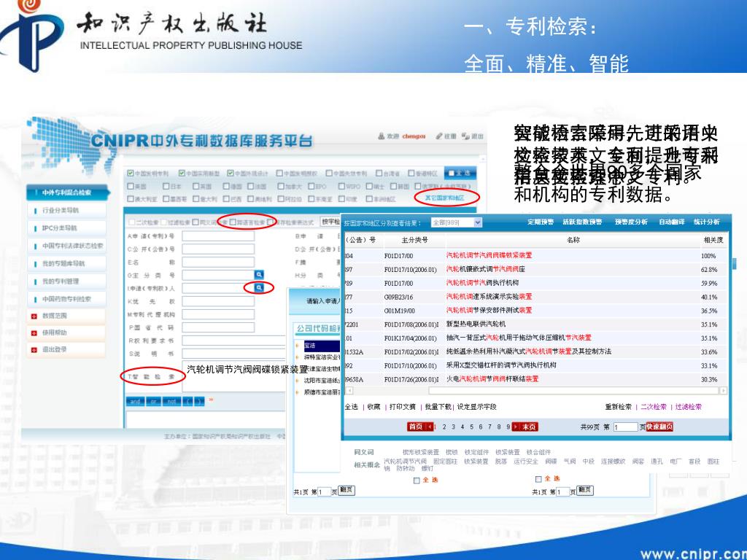
Task: Click search icon beside 主分类号 field
Action: click(x=259, y=274)
